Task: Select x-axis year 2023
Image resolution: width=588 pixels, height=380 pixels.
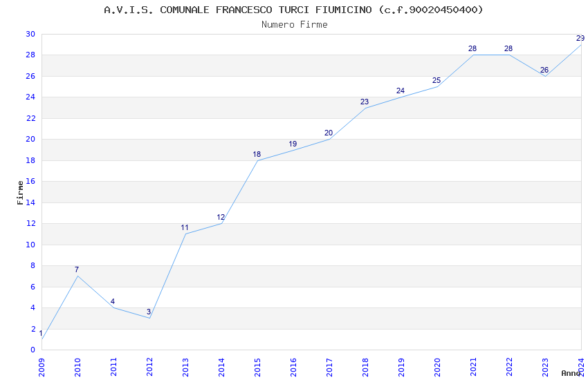Action: (546, 368)
